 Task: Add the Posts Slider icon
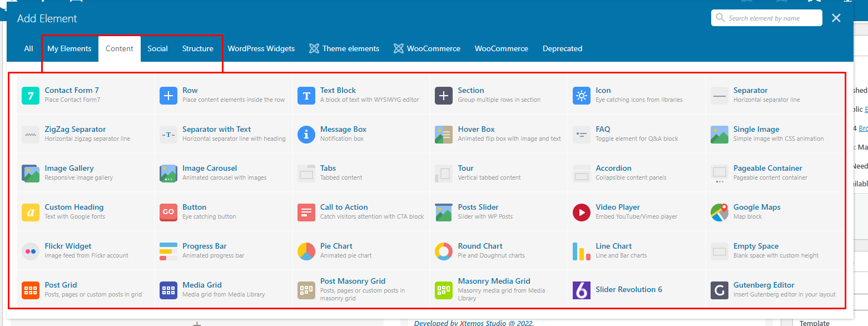(x=444, y=213)
